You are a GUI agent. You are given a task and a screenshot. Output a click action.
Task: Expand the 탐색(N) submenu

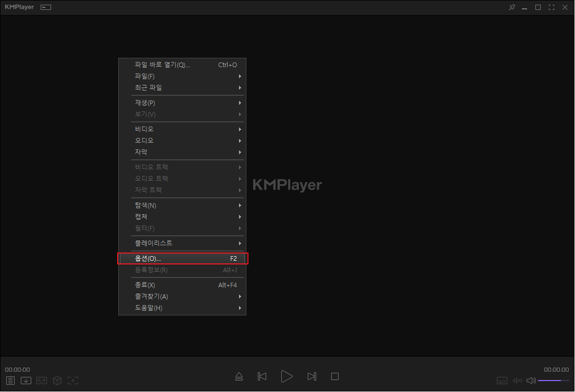182,205
